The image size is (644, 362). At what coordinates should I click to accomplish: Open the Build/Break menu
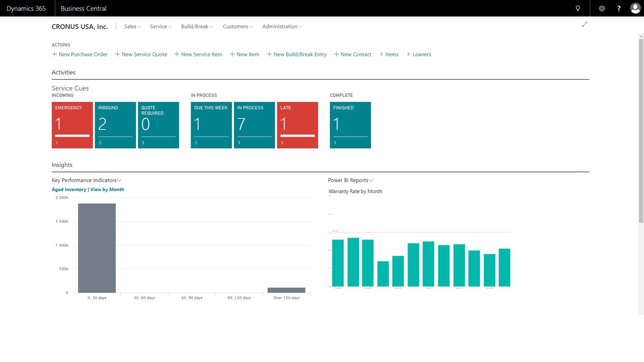pyautogui.click(x=197, y=27)
